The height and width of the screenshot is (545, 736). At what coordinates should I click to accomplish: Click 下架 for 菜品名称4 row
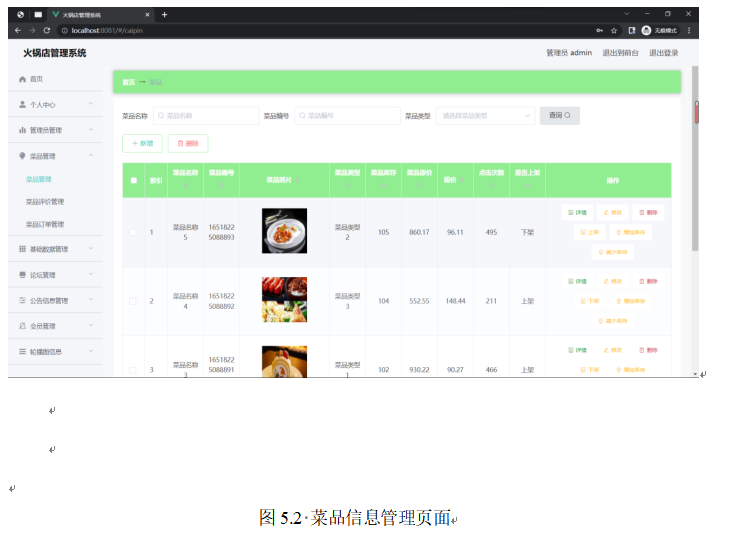(590, 301)
